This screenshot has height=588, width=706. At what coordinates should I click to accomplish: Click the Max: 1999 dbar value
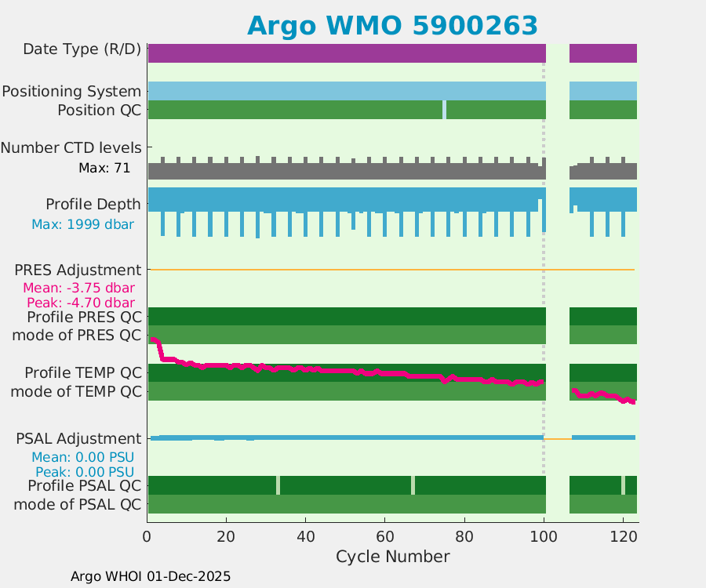point(82,224)
